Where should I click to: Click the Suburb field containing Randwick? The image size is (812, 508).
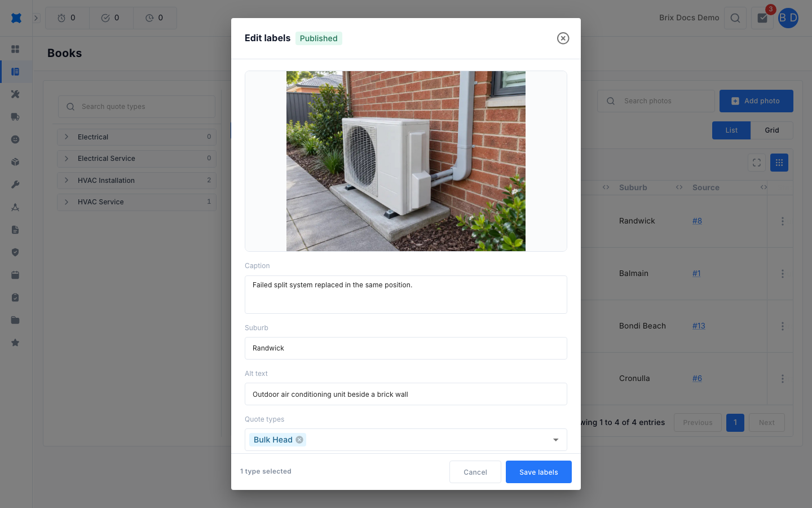click(406, 348)
